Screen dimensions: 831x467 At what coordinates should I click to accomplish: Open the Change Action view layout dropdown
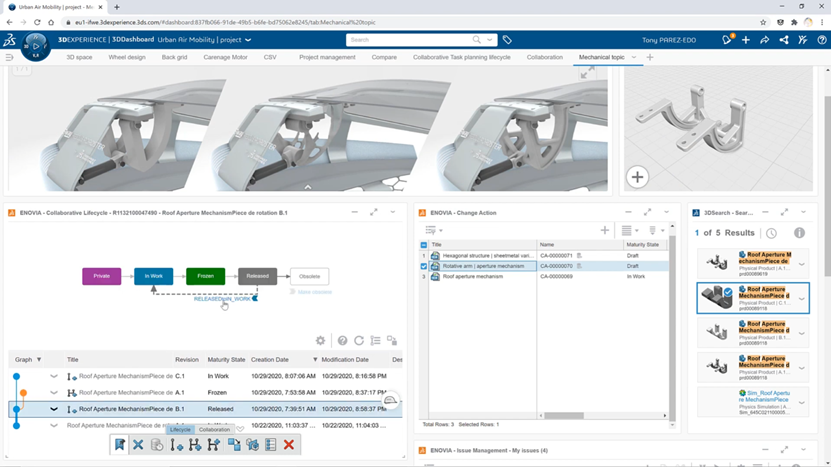[x=630, y=230]
